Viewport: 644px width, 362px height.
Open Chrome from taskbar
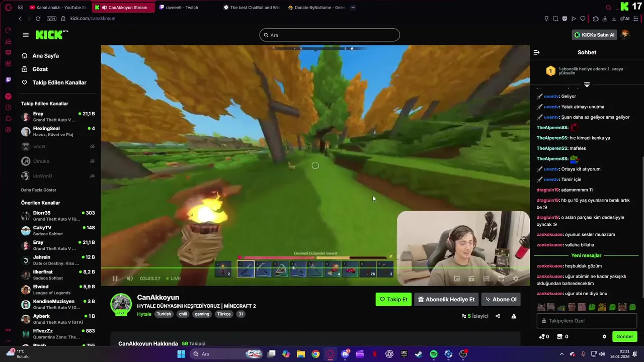pos(315,354)
